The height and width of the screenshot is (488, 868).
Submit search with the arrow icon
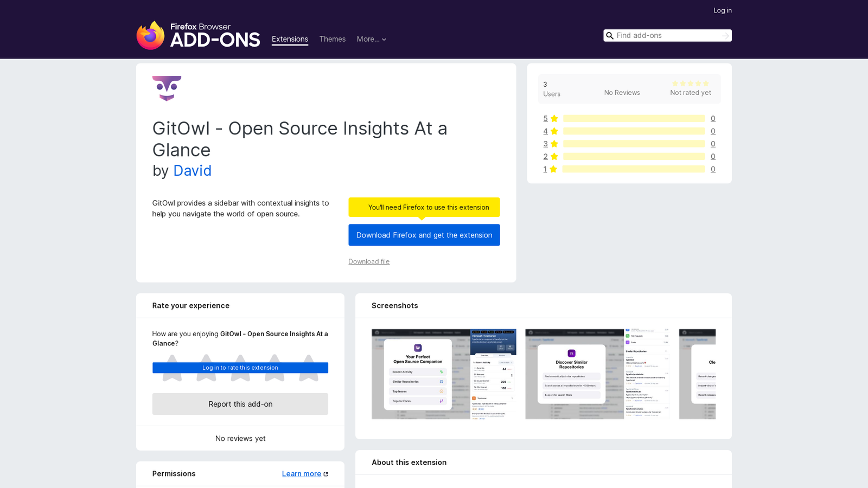[725, 36]
